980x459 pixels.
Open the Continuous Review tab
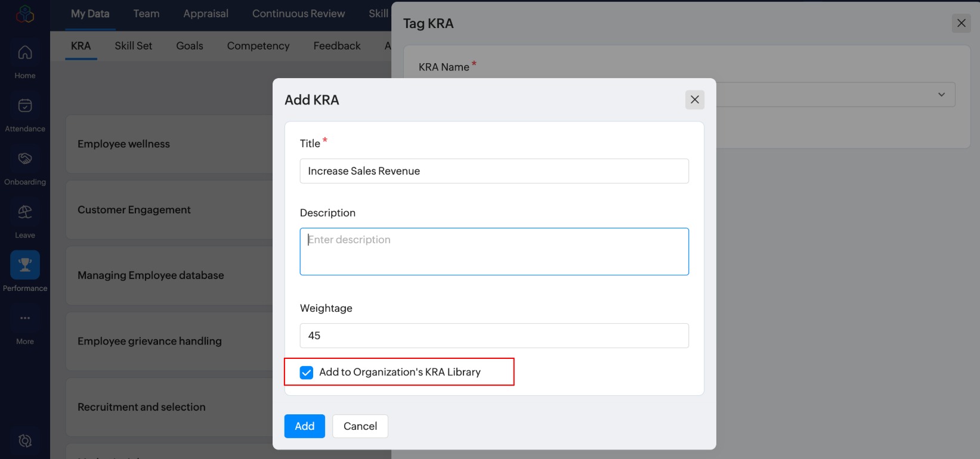pos(298,14)
